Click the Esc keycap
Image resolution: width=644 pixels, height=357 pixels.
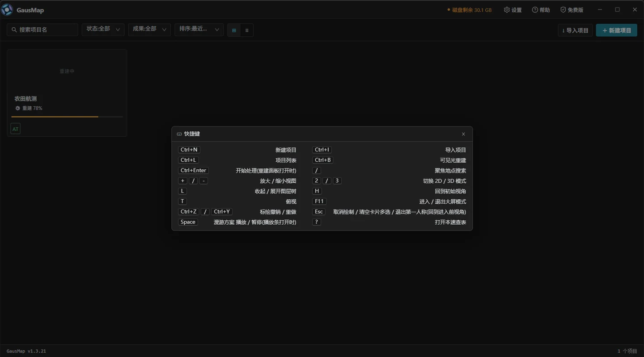(319, 212)
